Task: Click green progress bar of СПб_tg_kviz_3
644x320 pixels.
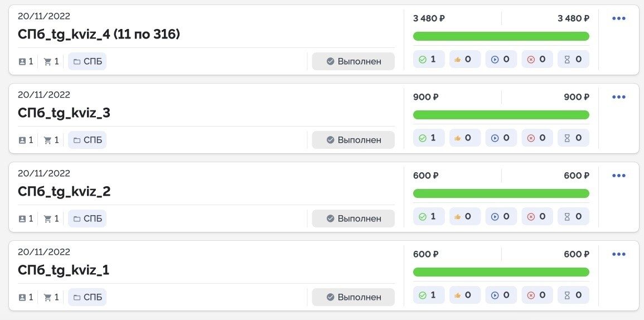Action: pyautogui.click(x=501, y=115)
